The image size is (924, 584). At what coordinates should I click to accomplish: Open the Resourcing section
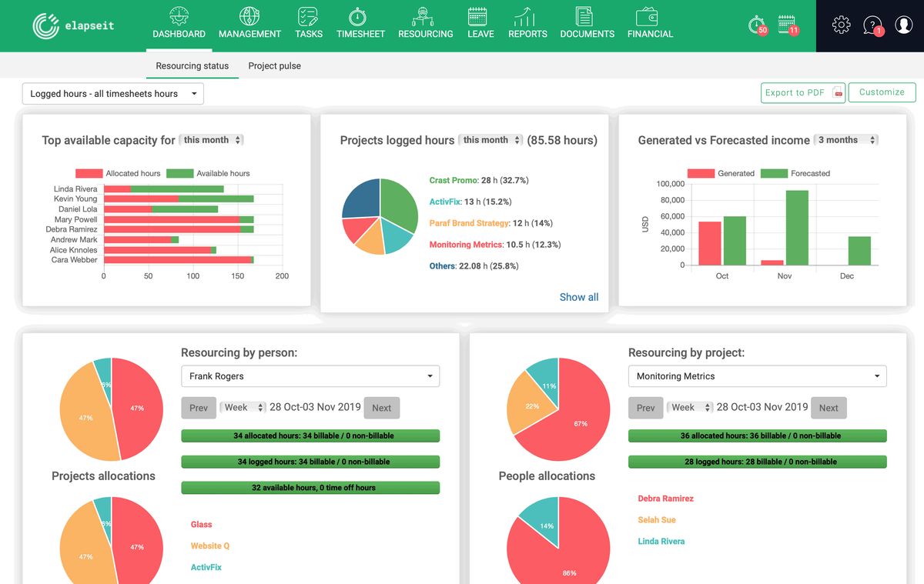coord(425,23)
